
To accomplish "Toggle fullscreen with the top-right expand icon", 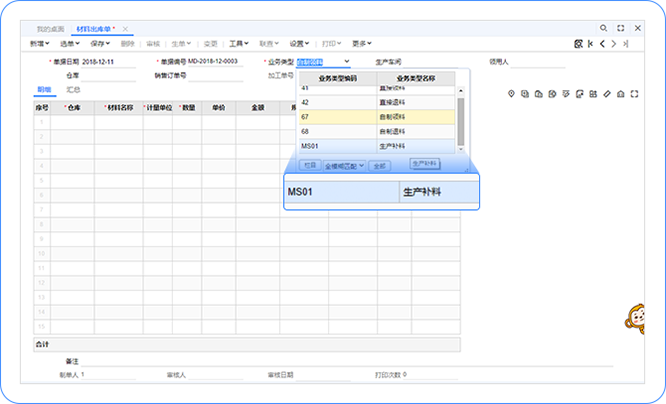I will [x=621, y=28].
